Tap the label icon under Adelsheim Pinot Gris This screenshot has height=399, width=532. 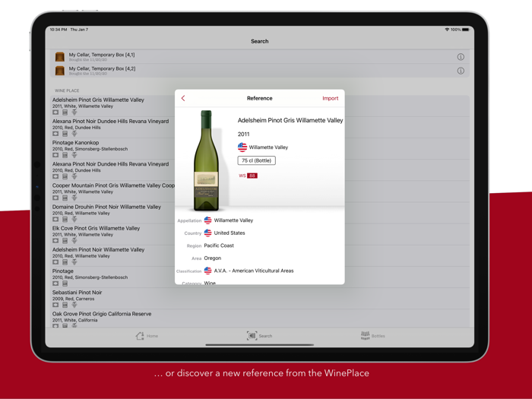pos(65,112)
